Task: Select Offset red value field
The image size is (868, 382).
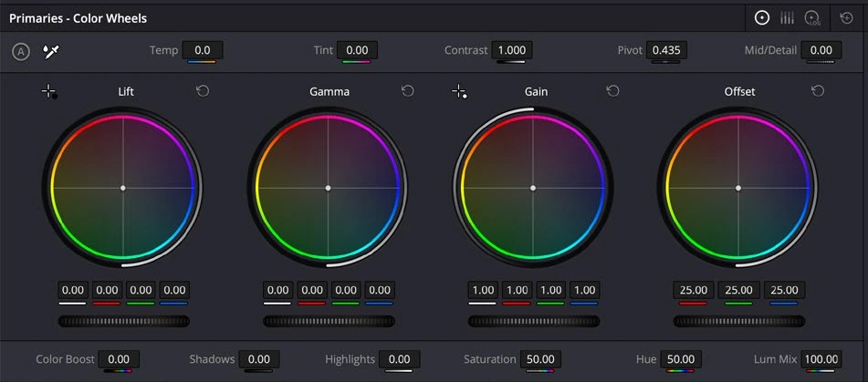Action: pyautogui.click(x=693, y=290)
